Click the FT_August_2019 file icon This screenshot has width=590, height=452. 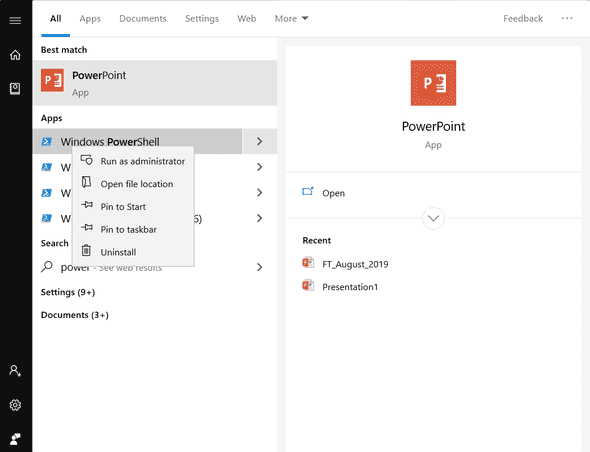click(x=308, y=262)
